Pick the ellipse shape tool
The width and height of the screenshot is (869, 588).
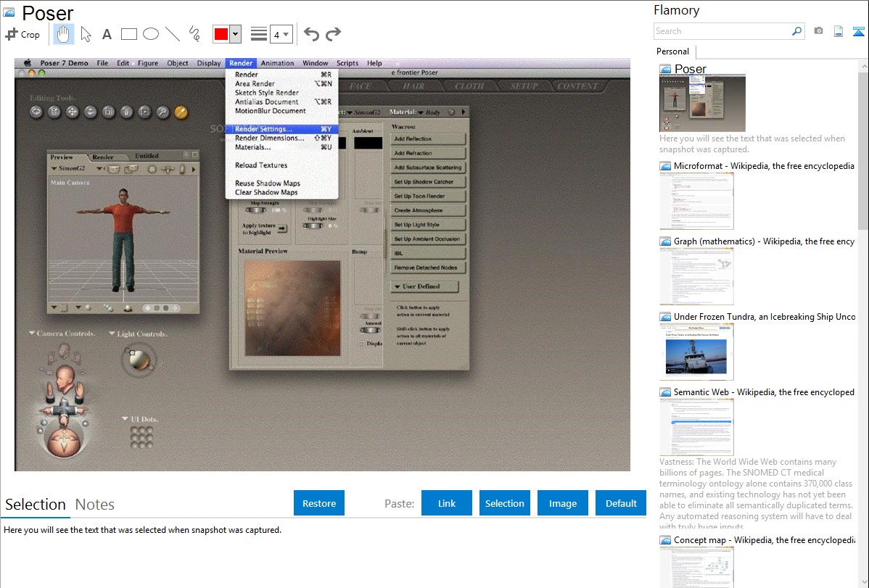click(x=151, y=34)
